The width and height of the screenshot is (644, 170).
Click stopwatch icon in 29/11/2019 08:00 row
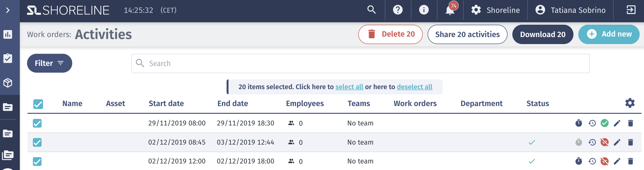pos(579,123)
